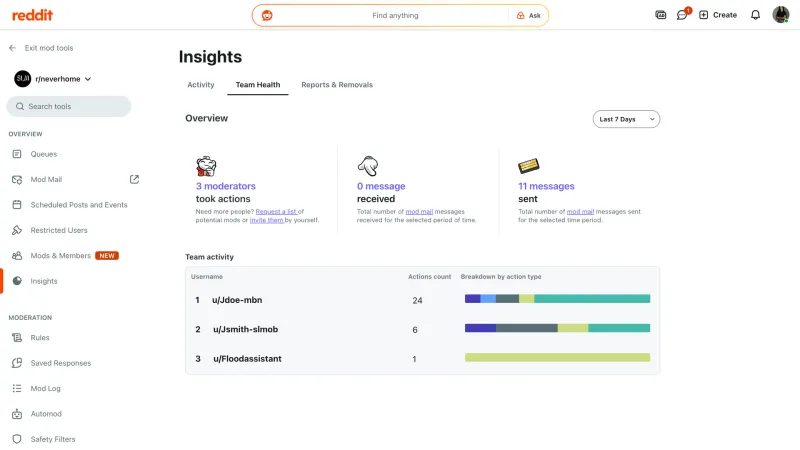
Task: Open Automod robot icon
Action: click(x=17, y=414)
